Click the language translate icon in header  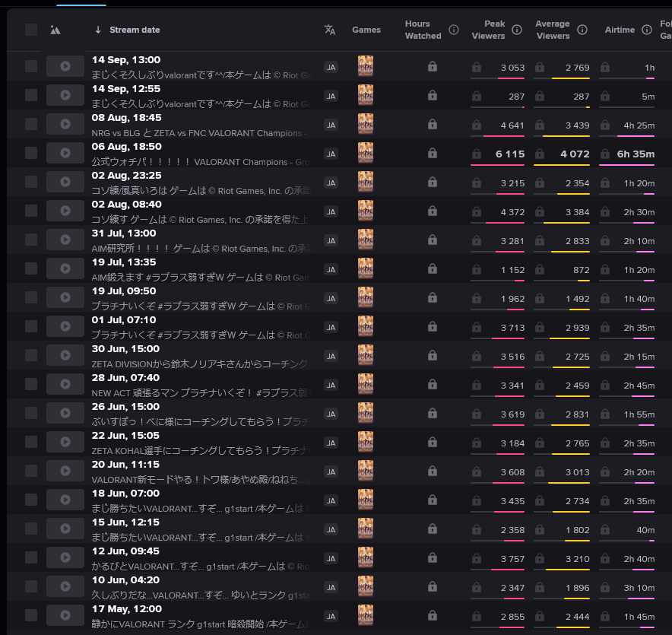click(x=330, y=30)
